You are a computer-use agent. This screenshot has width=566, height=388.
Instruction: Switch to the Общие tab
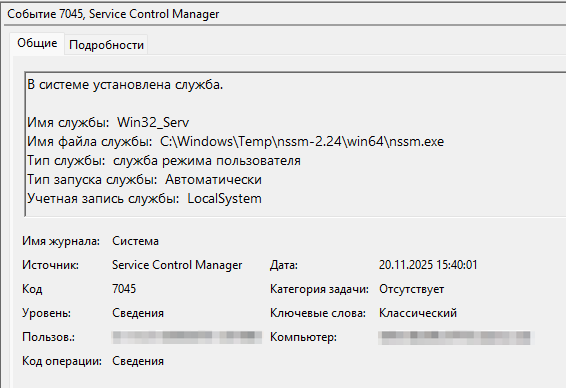click(x=37, y=44)
